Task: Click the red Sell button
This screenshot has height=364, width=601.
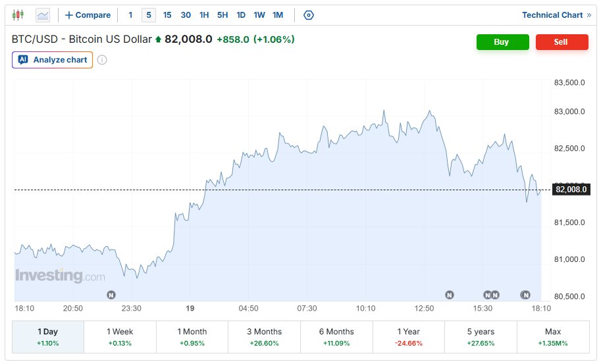Action: (x=562, y=41)
